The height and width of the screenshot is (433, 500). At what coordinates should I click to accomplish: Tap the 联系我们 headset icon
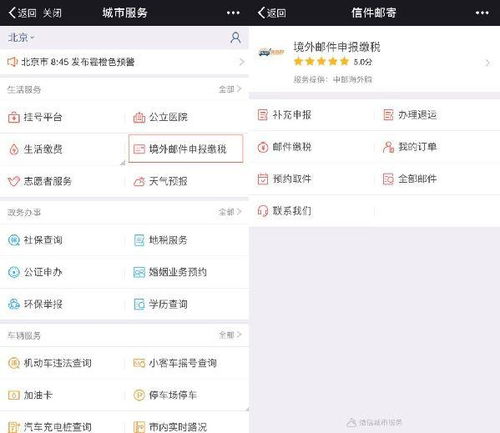point(263,211)
